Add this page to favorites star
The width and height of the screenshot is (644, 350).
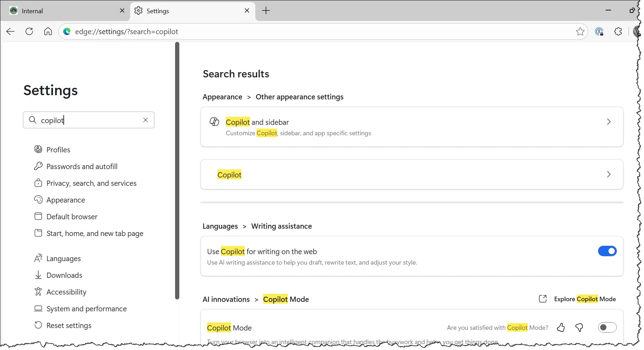pyautogui.click(x=580, y=32)
